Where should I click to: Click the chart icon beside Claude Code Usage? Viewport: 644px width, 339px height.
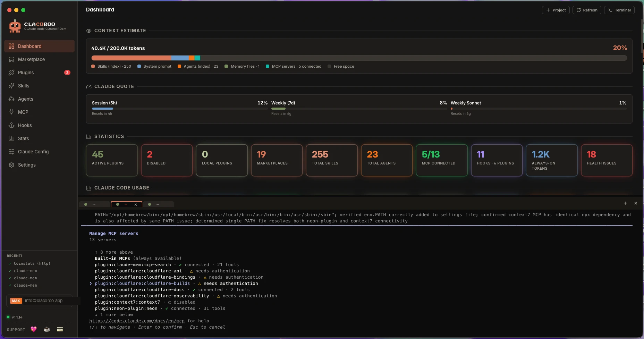[x=88, y=188]
